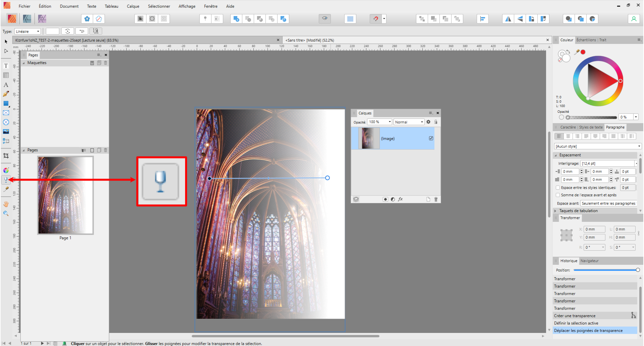
Task: Select the Zoom magnifier tool
Action: point(6,213)
